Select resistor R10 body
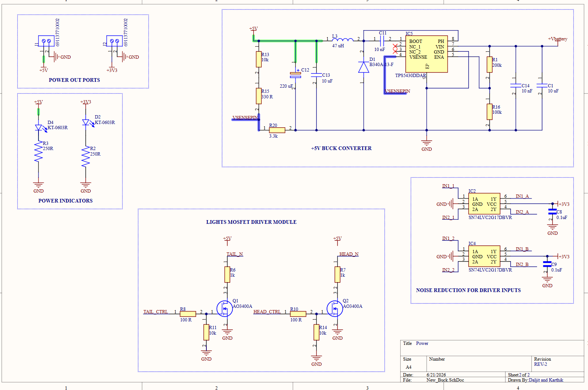588x390 pixels. [x=298, y=314]
